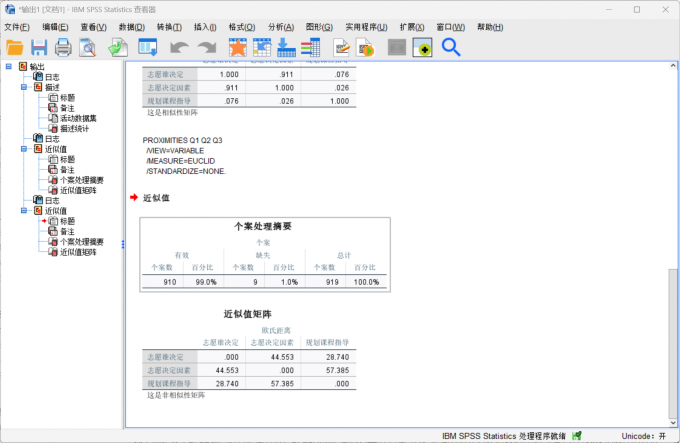Image resolution: width=680 pixels, height=443 pixels.
Task: Click the Go to Data star icon
Action: (x=237, y=47)
